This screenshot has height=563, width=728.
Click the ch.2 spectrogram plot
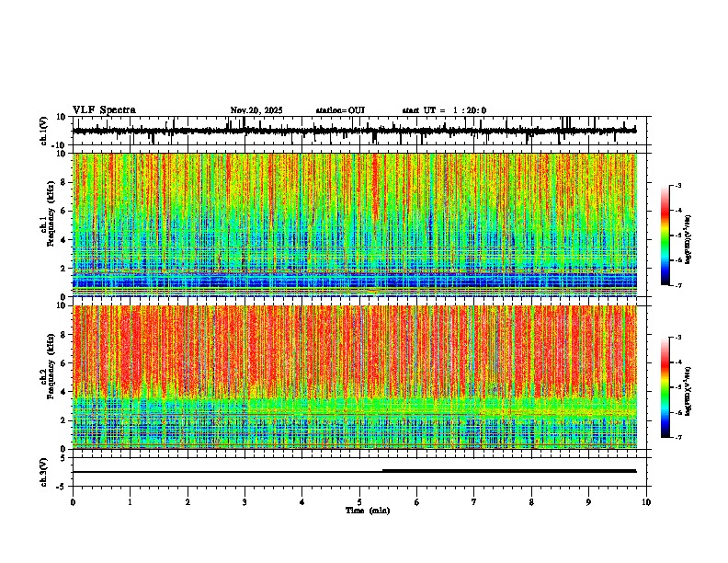(x=355, y=377)
